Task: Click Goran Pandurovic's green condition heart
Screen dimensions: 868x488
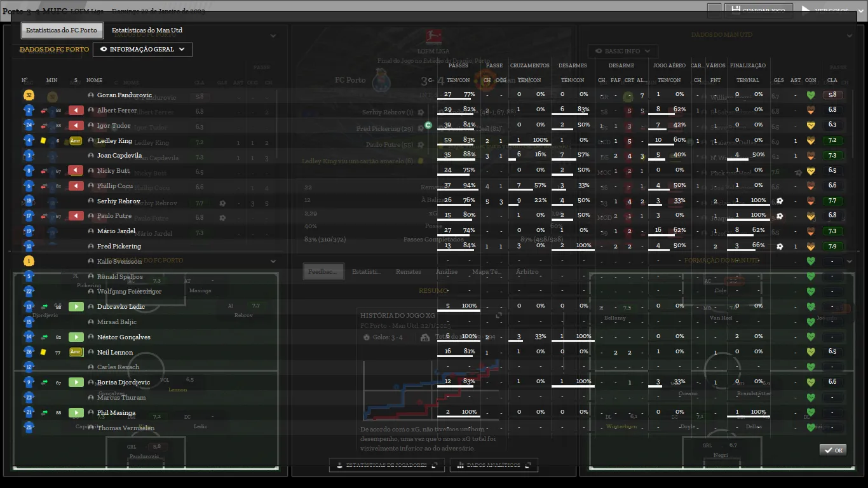Action: (x=810, y=95)
